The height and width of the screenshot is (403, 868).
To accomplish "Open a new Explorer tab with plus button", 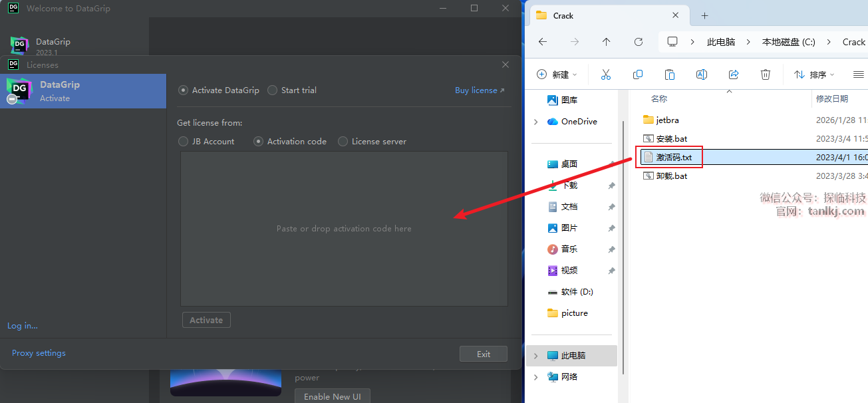I will 705,15.
